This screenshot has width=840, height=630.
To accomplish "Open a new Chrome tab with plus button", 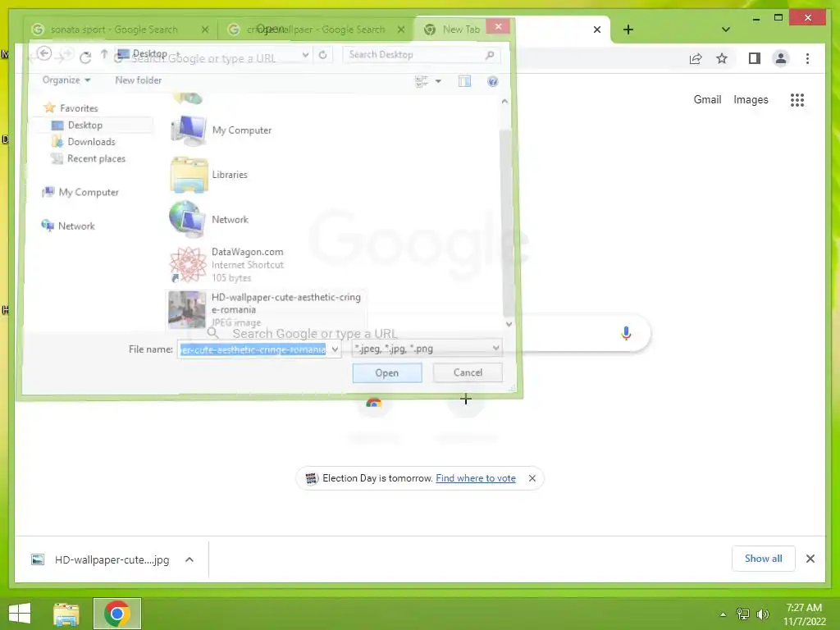I will [x=628, y=30].
